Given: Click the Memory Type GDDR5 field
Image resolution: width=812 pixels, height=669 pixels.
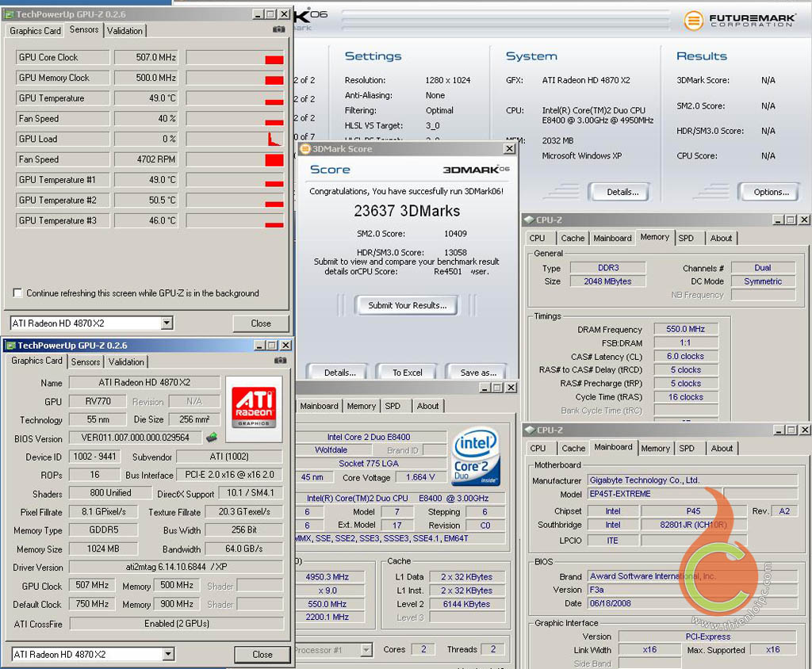Looking at the screenshot, I should tap(103, 529).
